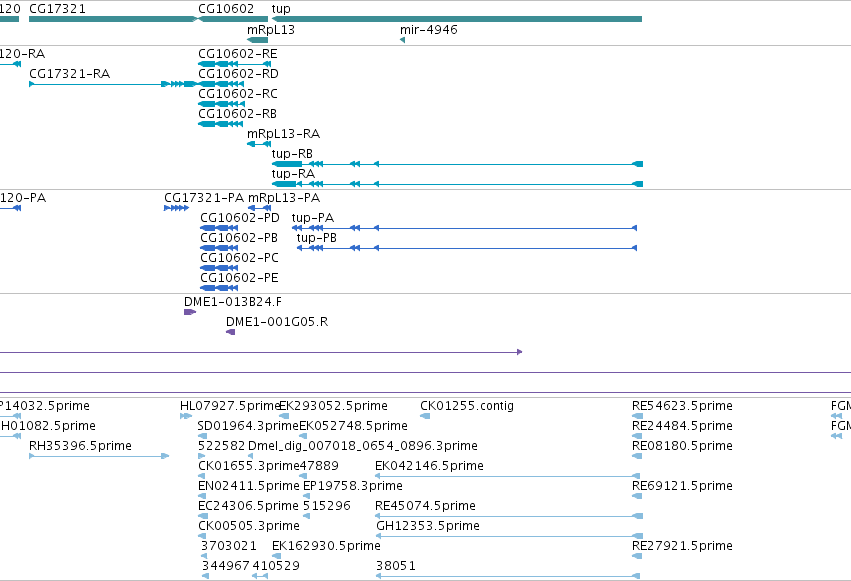Click the HL07927.5prime EST label
The height and width of the screenshot is (581, 851).
click(x=230, y=406)
